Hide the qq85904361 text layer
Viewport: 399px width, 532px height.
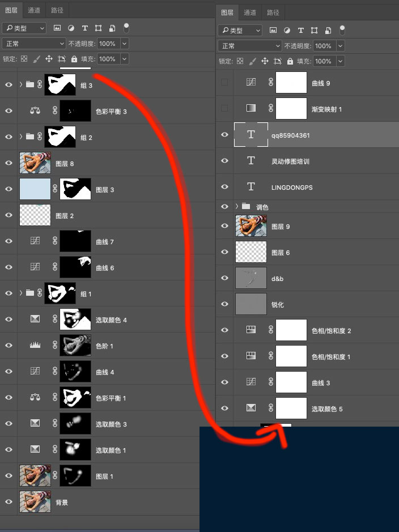click(x=224, y=135)
